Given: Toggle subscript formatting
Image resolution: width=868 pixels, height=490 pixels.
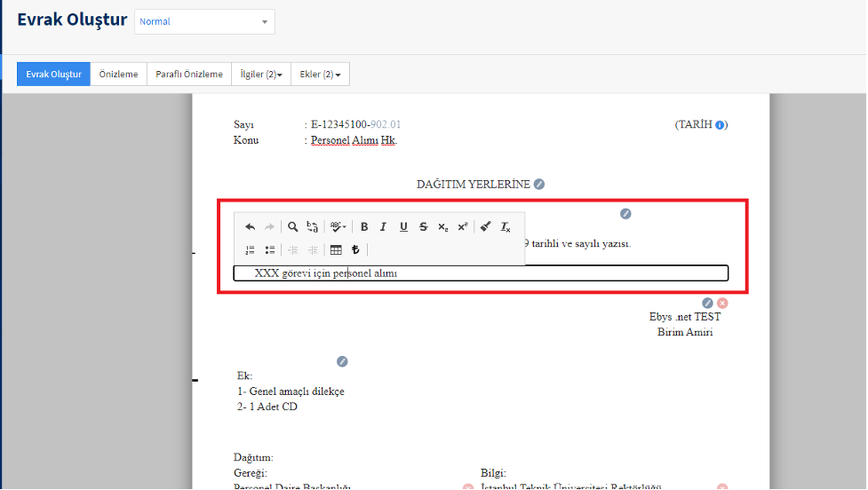Looking at the screenshot, I should [x=442, y=226].
